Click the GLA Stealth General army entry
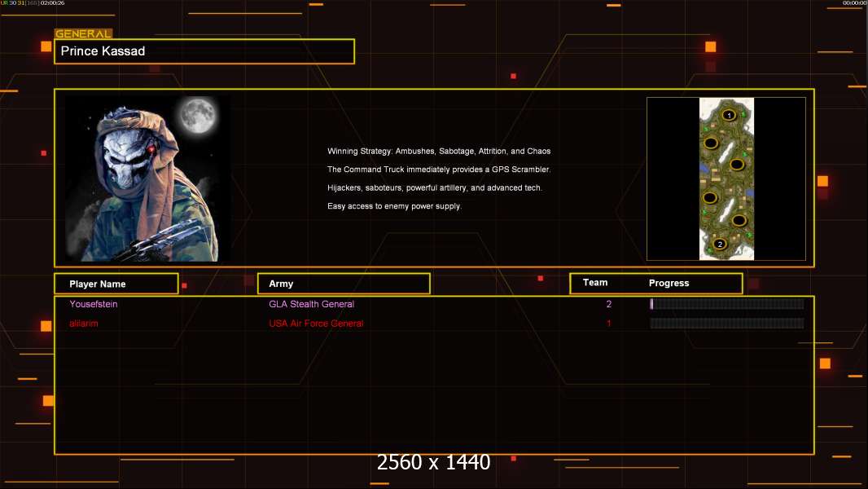Screen dimensions: 868x489 click(311, 304)
